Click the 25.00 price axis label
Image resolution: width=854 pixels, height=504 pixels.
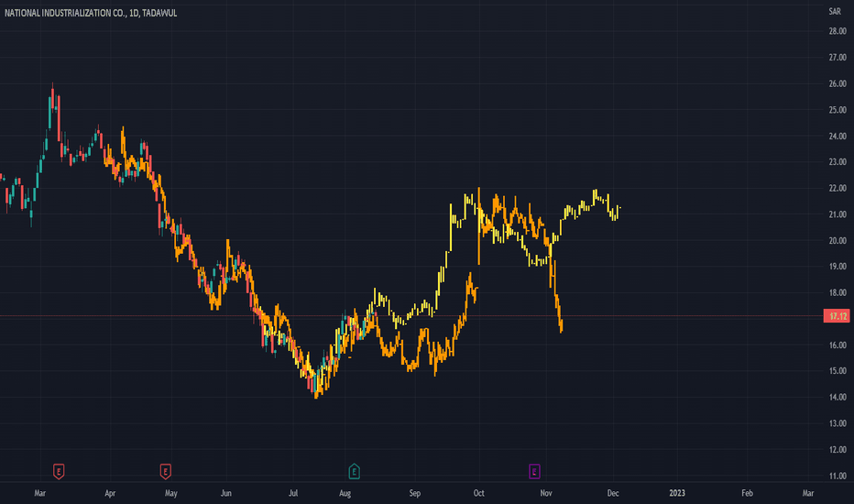coord(838,110)
